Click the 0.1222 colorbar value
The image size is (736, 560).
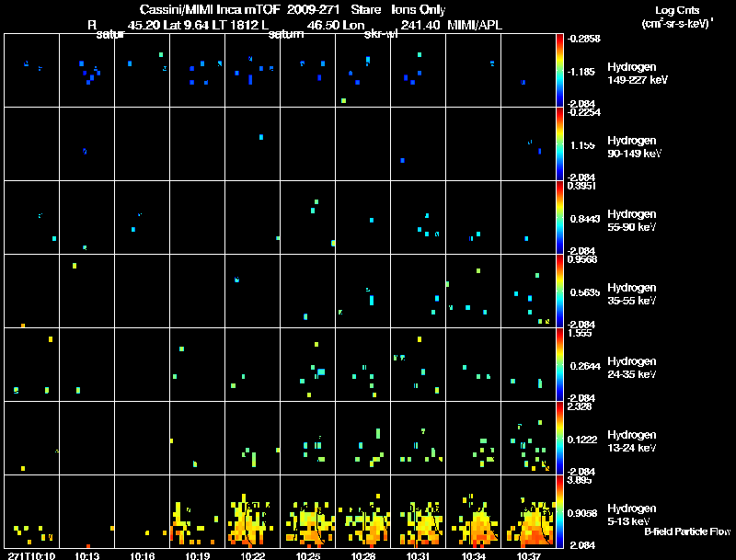pyautogui.click(x=582, y=440)
